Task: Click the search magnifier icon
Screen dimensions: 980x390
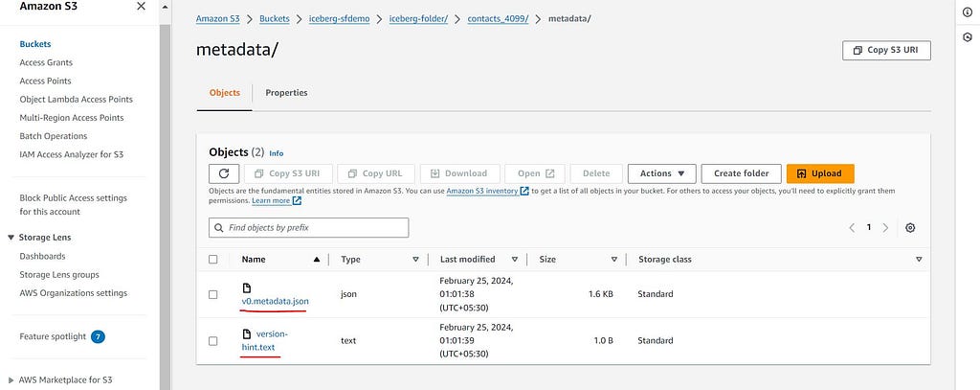Action: [x=219, y=228]
